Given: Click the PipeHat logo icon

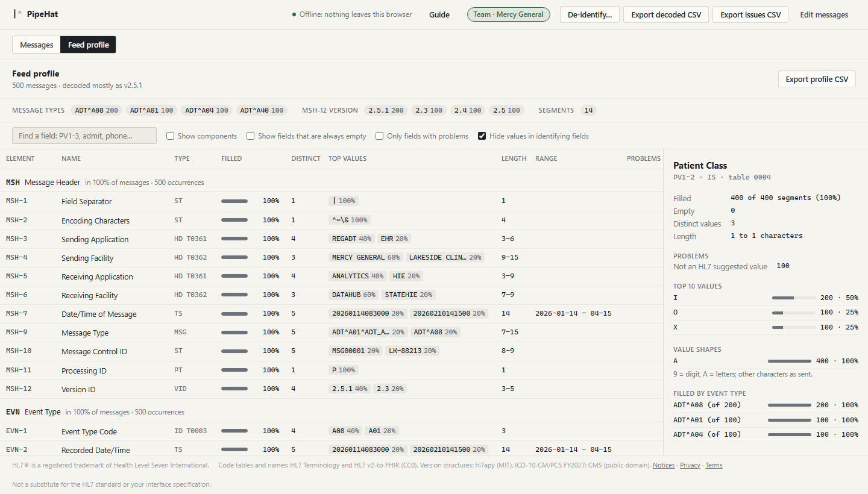Looking at the screenshot, I should click(18, 14).
